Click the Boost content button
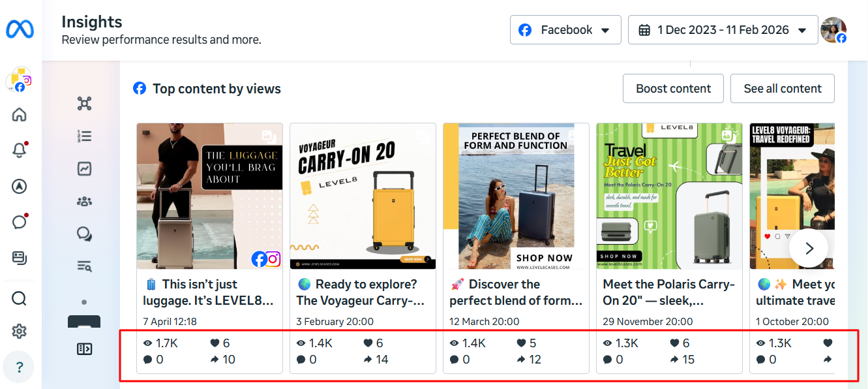Viewport: 868px width, 389px height. pos(673,89)
